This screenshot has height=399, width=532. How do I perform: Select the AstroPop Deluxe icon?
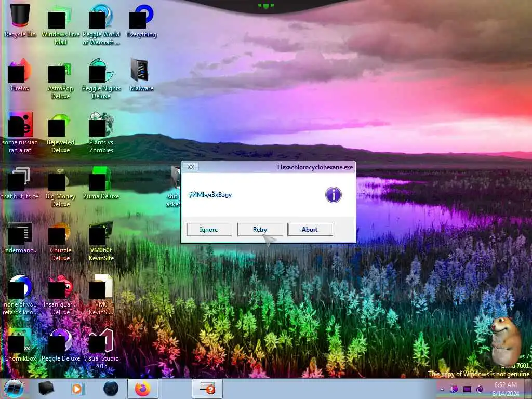click(60, 79)
